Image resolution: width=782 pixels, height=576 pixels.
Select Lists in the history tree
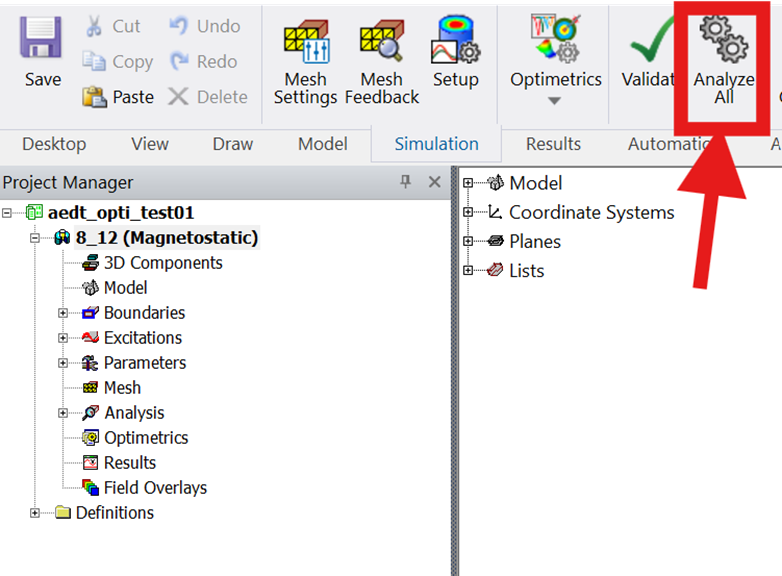[x=526, y=271]
